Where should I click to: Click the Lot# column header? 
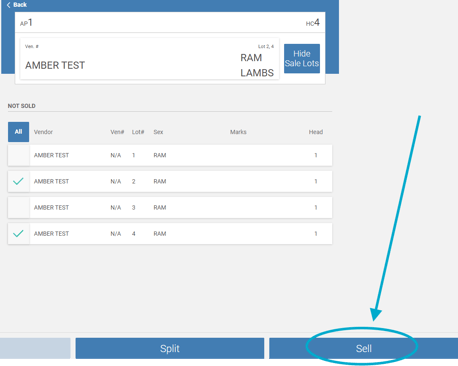(138, 132)
